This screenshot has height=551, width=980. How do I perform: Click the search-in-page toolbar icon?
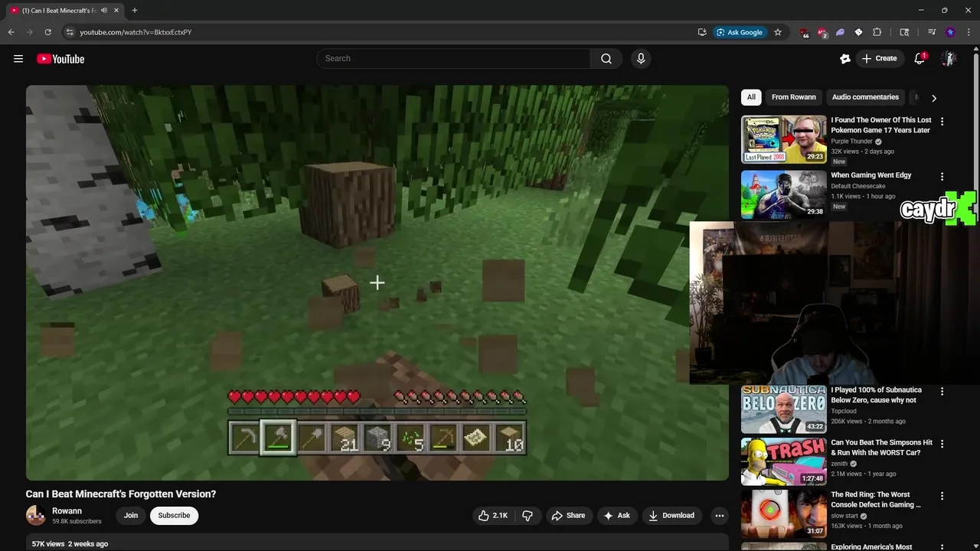click(904, 32)
